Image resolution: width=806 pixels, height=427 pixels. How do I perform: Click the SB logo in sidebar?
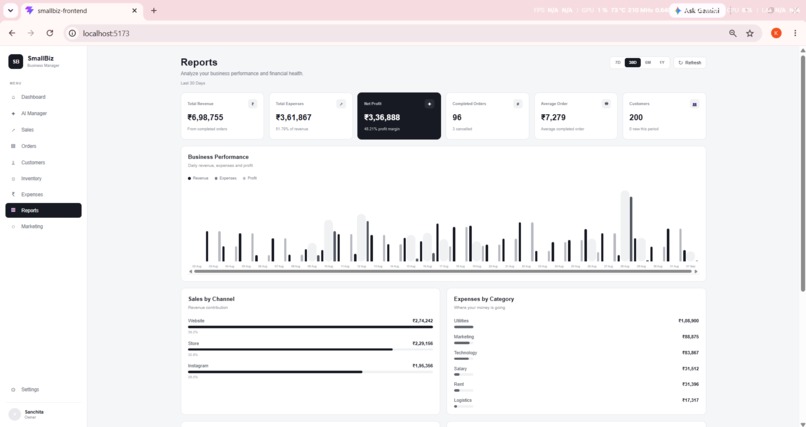pos(15,62)
